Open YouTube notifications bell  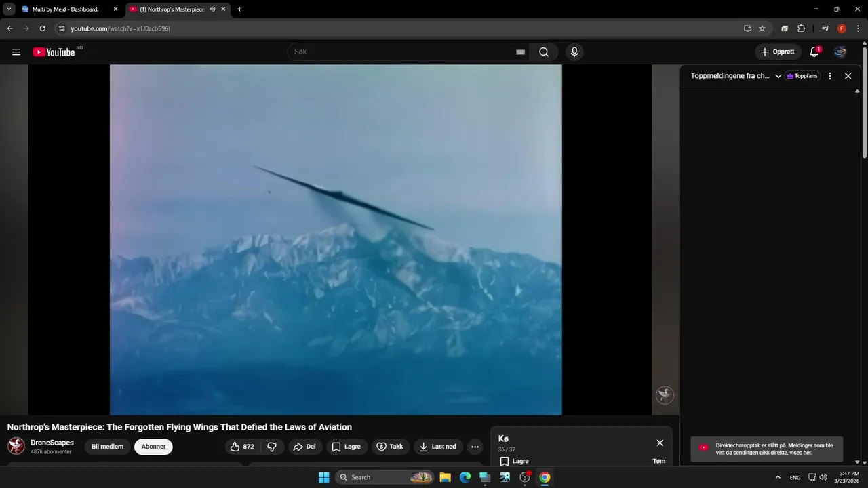tap(814, 52)
